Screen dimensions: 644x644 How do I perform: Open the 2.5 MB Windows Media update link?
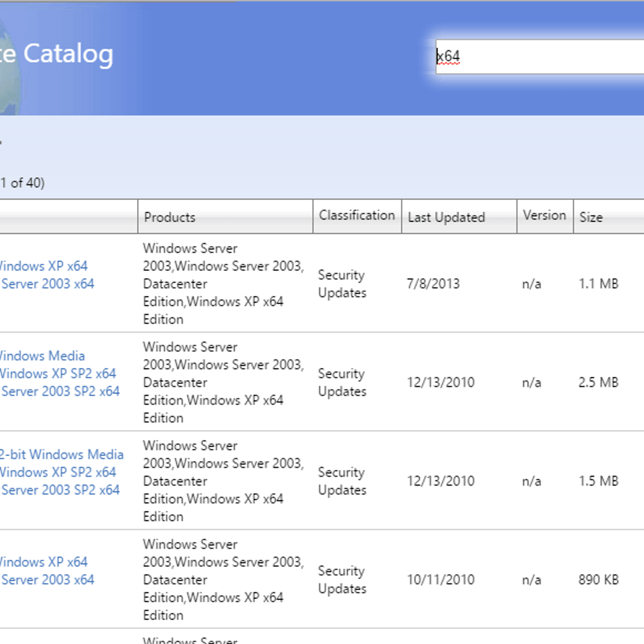coord(60,374)
